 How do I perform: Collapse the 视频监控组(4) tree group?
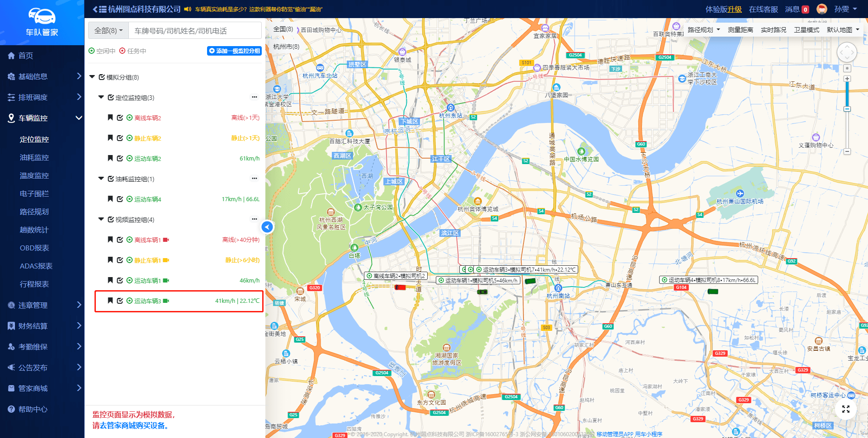(x=101, y=219)
